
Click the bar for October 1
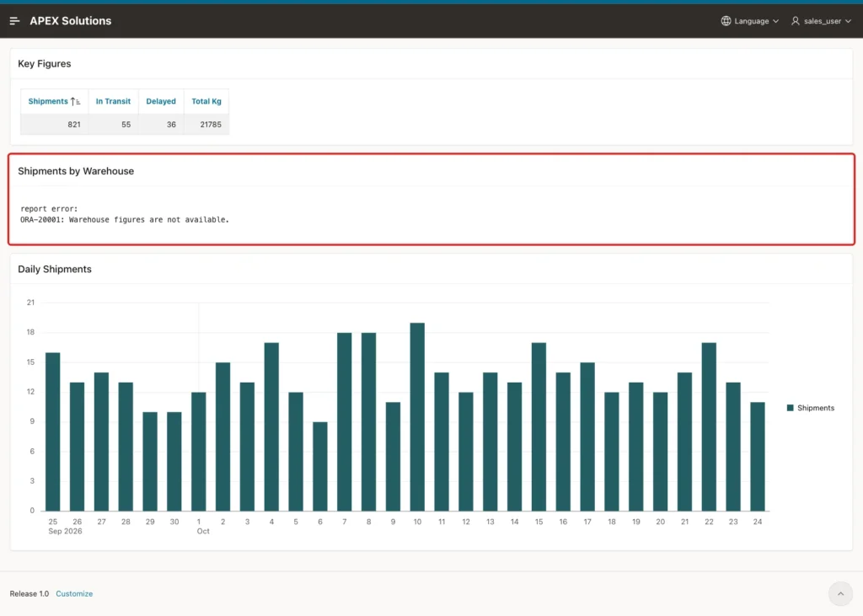pos(199,452)
